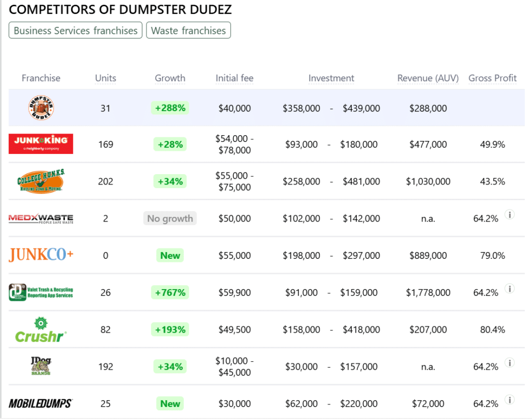Click initial fee $40,000
The height and width of the screenshot is (419, 532).
pyautogui.click(x=234, y=108)
